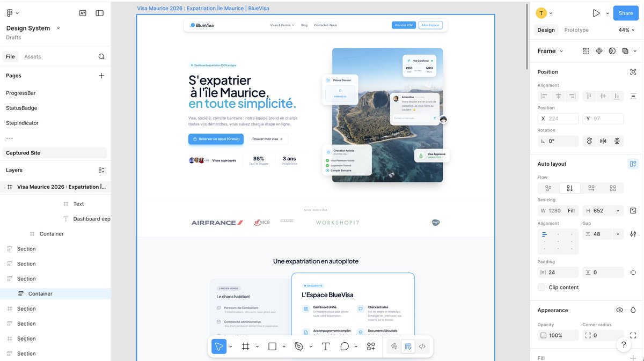This screenshot has width=644, height=361.
Task: Open the Figma main menu logo
Action: (x=10, y=13)
